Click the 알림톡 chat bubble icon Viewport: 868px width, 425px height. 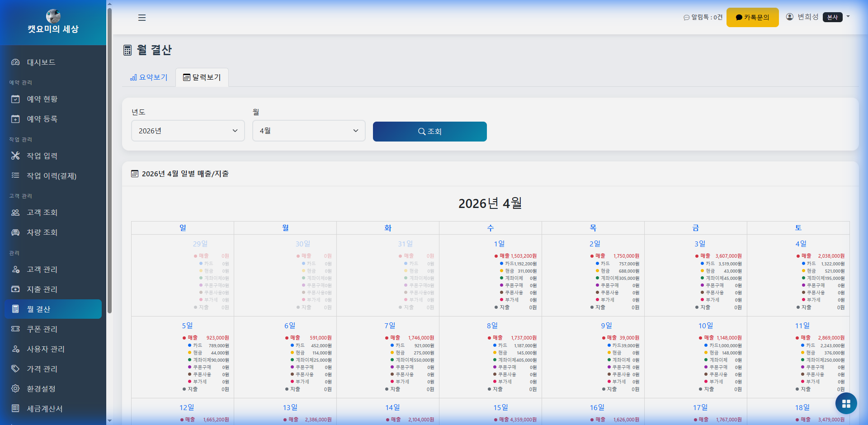coord(686,18)
